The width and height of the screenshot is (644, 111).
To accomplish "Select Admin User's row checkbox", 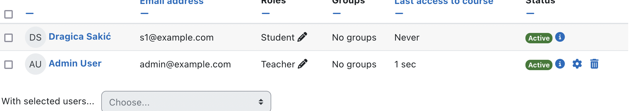I will coord(9,65).
